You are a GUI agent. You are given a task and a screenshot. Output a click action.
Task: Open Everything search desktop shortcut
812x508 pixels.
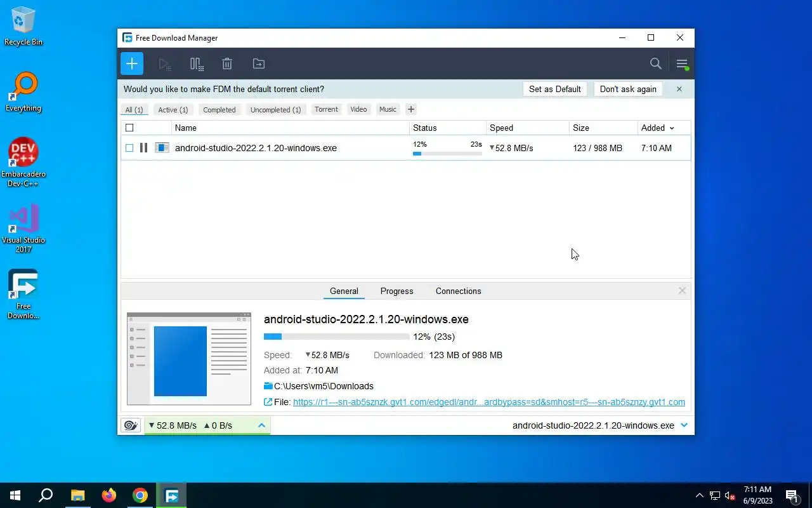[x=23, y=92]
